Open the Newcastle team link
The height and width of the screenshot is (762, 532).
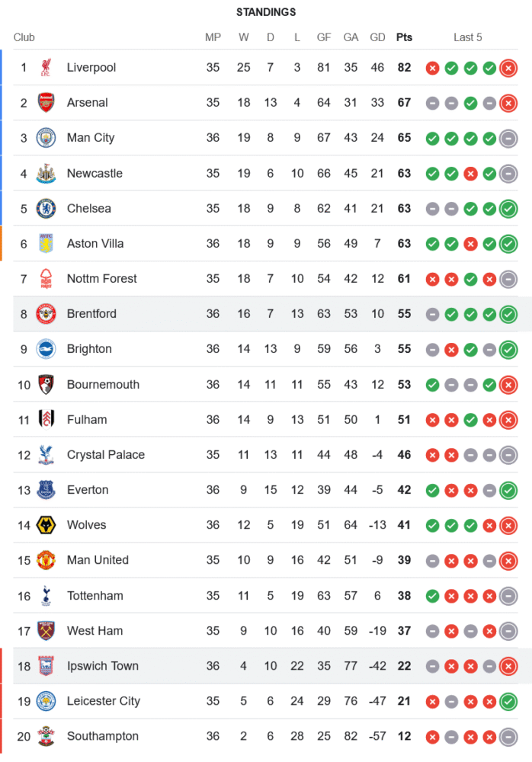[95, 173]
